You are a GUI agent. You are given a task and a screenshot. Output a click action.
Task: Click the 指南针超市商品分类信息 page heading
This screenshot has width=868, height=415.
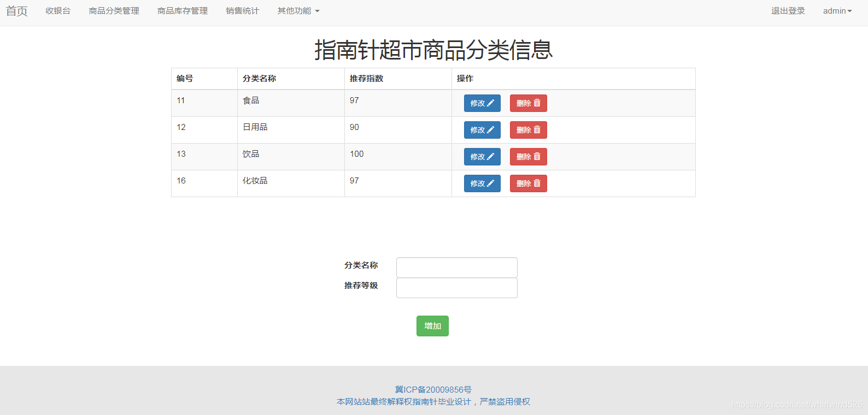(433, 50)
